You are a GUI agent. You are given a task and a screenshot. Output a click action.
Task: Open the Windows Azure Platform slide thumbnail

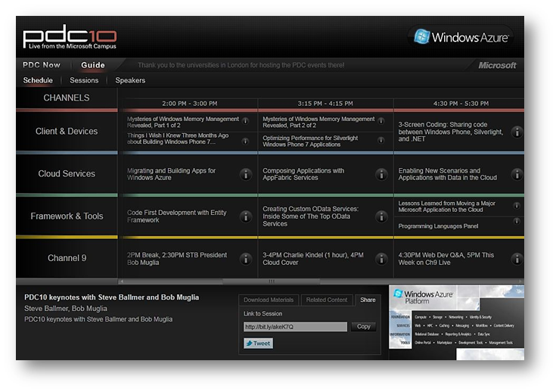456,322
